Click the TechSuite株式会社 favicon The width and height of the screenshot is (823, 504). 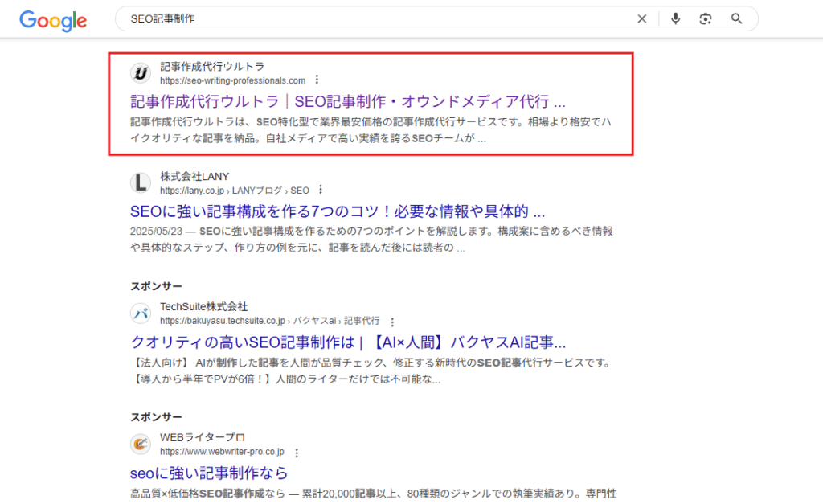coord(141,313)
